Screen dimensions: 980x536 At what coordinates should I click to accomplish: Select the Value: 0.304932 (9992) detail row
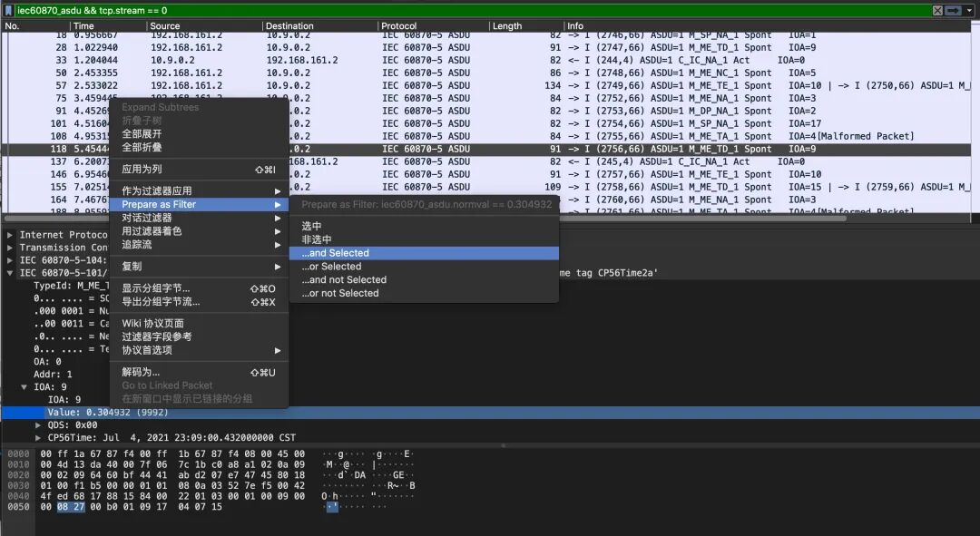coord(490,413)
